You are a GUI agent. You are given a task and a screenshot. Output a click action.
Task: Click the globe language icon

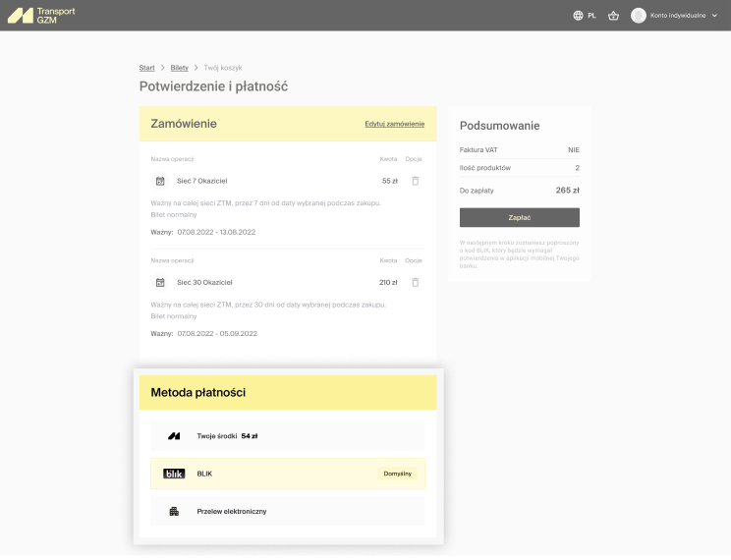point(578,16)
